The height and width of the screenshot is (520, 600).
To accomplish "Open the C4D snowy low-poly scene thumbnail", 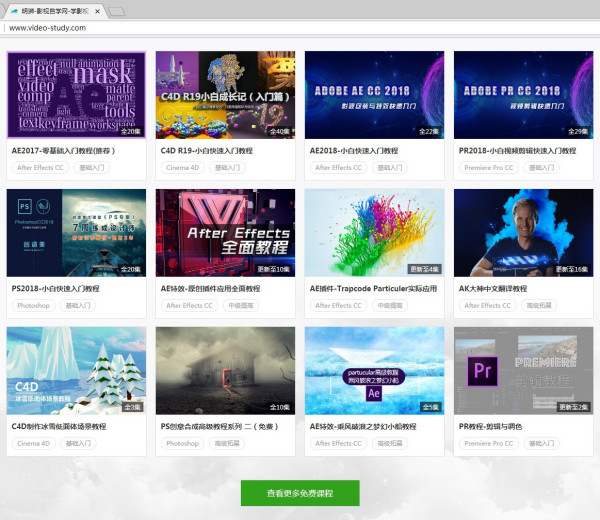I will [77, 370].
